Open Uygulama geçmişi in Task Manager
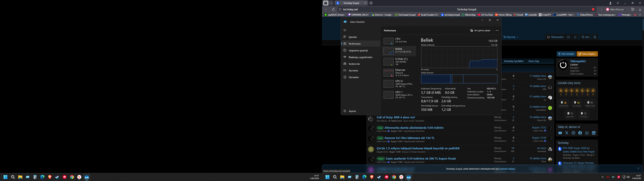Viewport: 644px width, 181px height. pos(361,50)
